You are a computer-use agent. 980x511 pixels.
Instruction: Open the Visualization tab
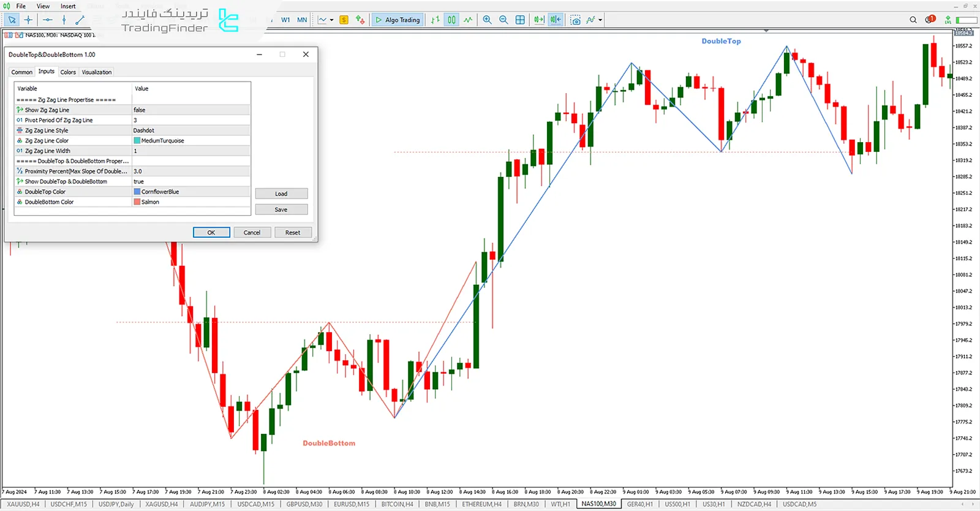[x=97, y=72]
